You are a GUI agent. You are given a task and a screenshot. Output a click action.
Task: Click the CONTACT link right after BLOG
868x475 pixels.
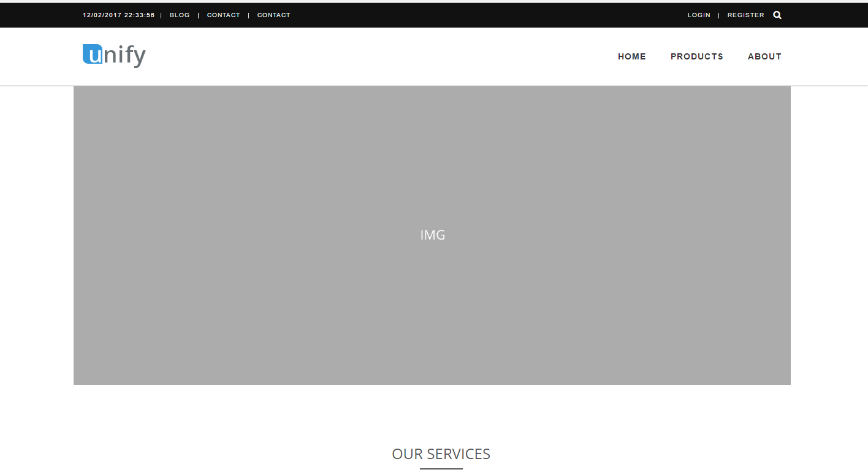pyautogui.click(x=223, y=15)
